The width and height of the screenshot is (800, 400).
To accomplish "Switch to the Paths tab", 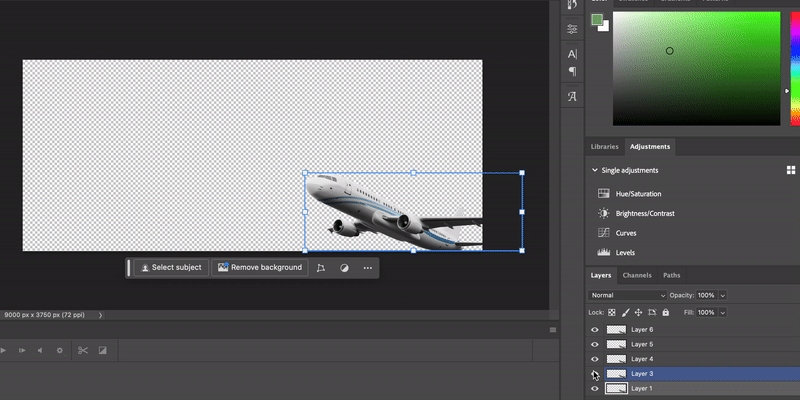I will click(671, 275).
